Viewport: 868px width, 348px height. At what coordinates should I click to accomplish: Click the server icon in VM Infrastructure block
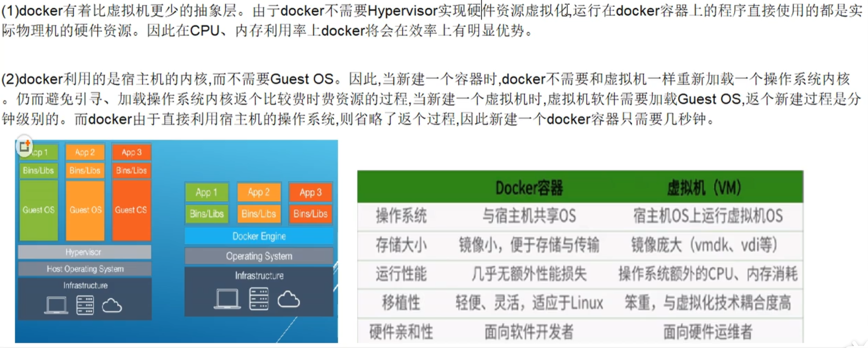coord(85,305)
